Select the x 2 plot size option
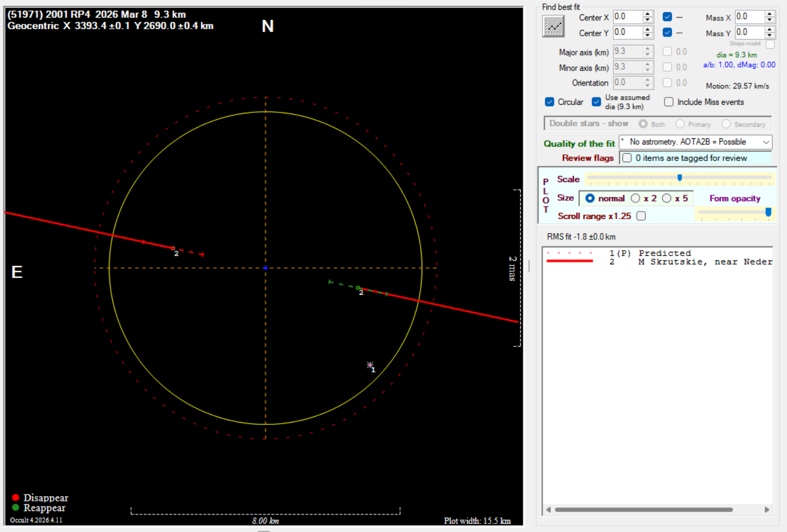787x532 pixels. point(636,199)
